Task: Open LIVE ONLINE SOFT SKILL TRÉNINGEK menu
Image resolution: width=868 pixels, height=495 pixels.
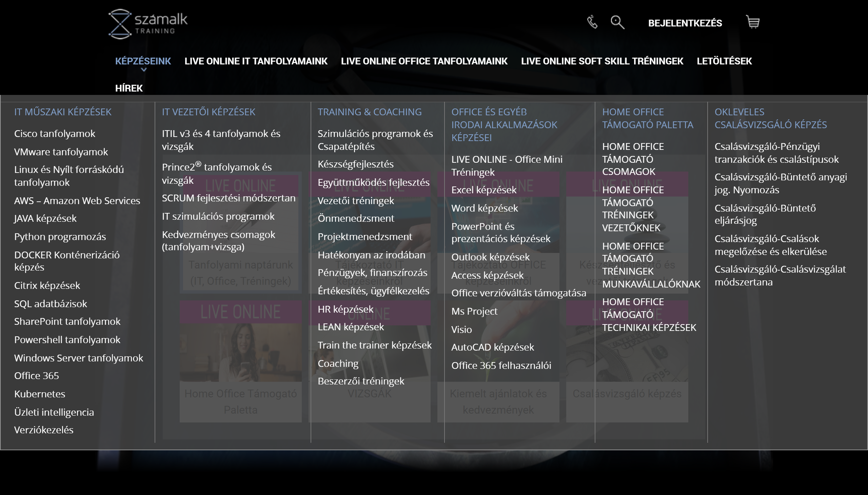Action: pyautogui.click(x=602, y=61)
